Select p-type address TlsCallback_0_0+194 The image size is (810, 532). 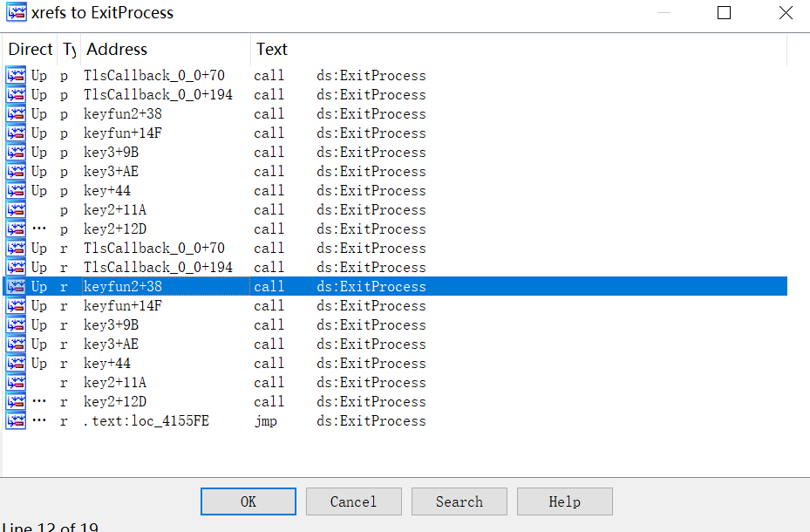[x=158, y=94]
